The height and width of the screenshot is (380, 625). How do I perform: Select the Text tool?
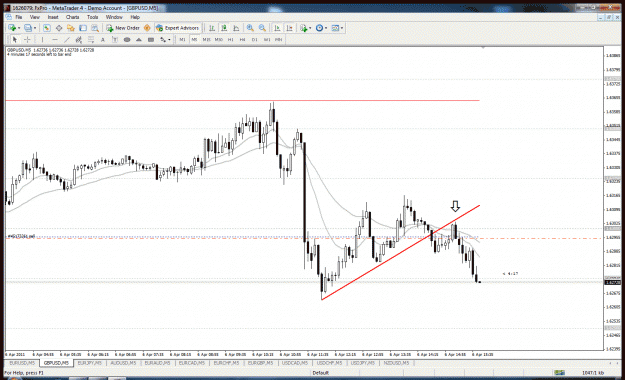click(103, 39)
